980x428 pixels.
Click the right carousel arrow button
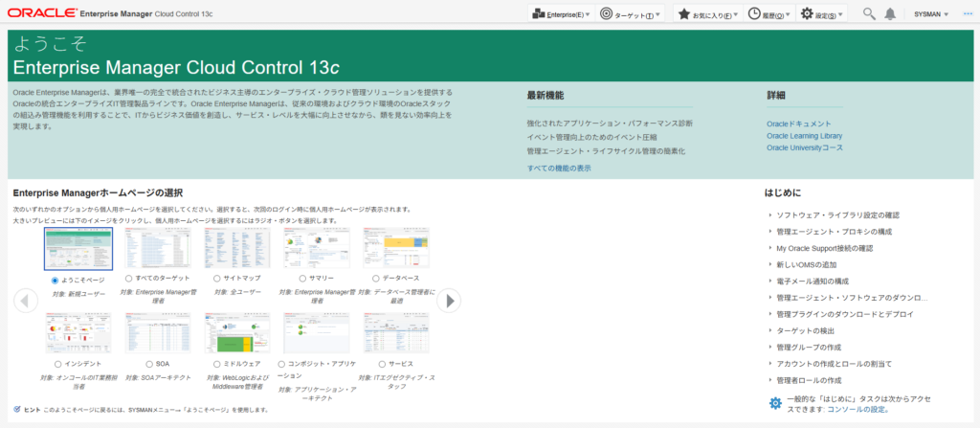448,300
